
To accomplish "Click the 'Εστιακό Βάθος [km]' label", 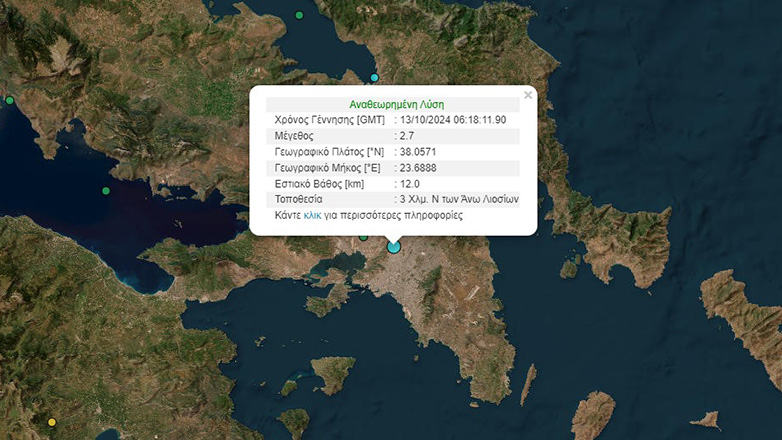I will 319,184.
